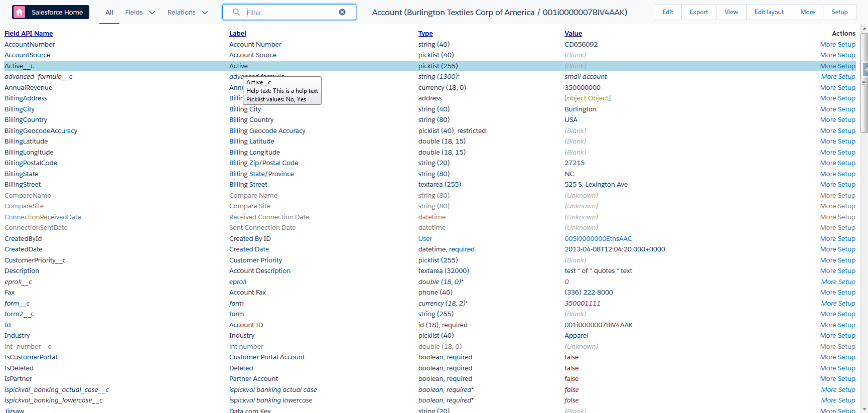868x413 pixels.
Task: Click Setup in the AccountNumber row
Action: 846,45
